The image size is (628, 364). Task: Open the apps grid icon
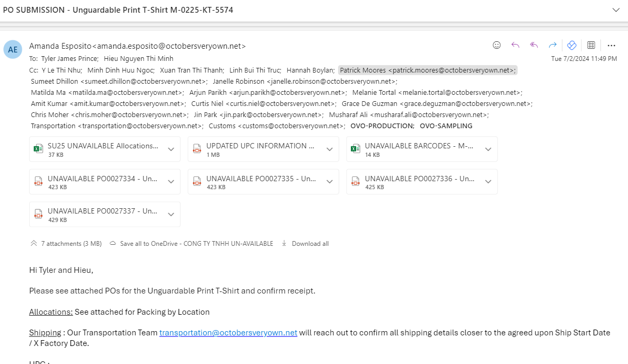click(591, 45)
